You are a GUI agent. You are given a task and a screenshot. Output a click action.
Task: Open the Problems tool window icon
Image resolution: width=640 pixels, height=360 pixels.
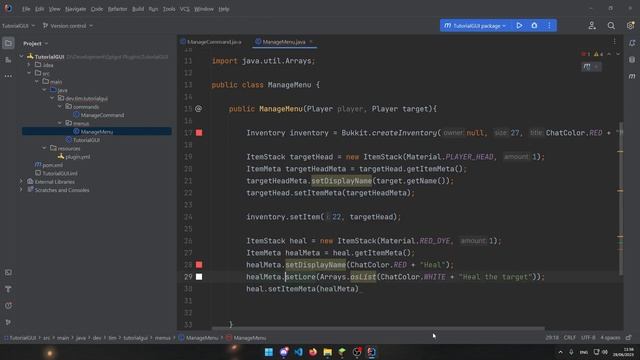(x=8, y=305)
